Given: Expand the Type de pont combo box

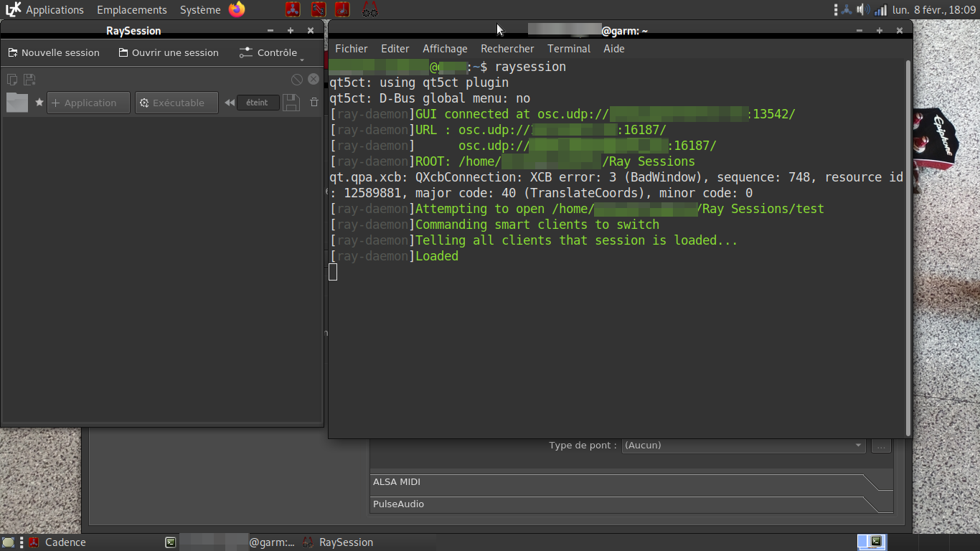Looking at the screenshot, I should (x=743, y=446).
